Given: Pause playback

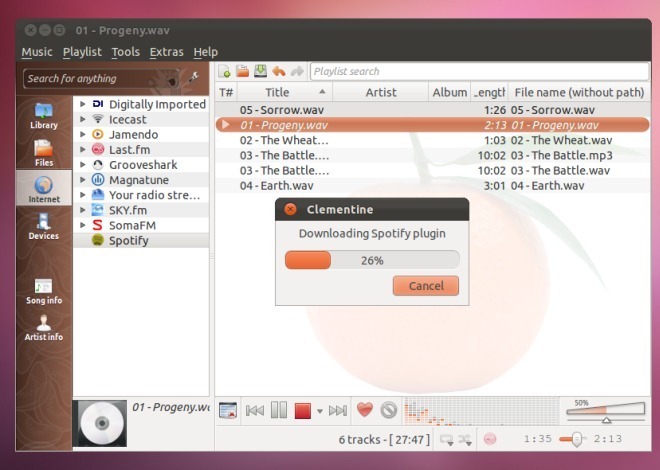Looking at the screenshot, I should click(x=279, y=410).
